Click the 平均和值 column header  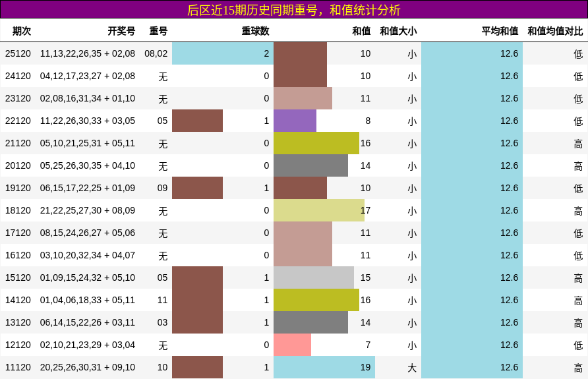coord(500,31)
